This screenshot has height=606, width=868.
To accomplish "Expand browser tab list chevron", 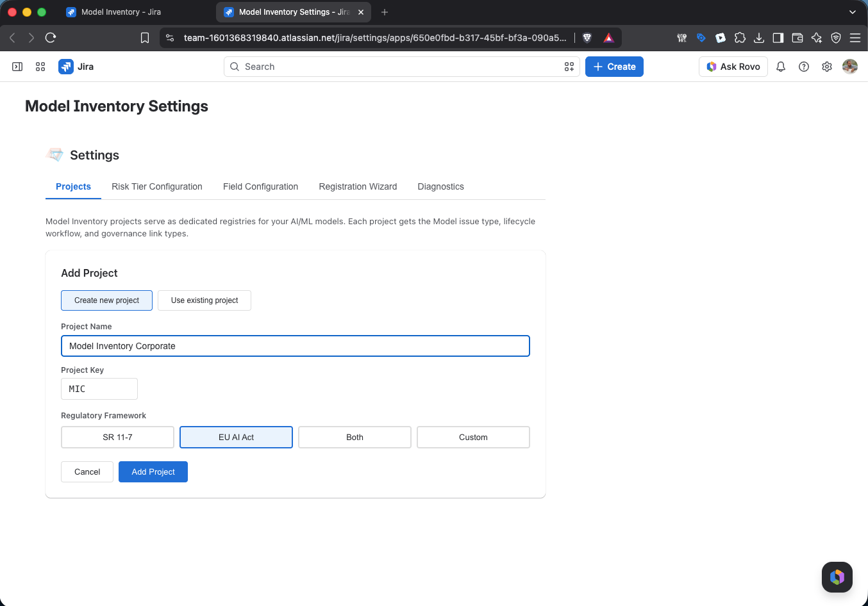I will (853, 12).
